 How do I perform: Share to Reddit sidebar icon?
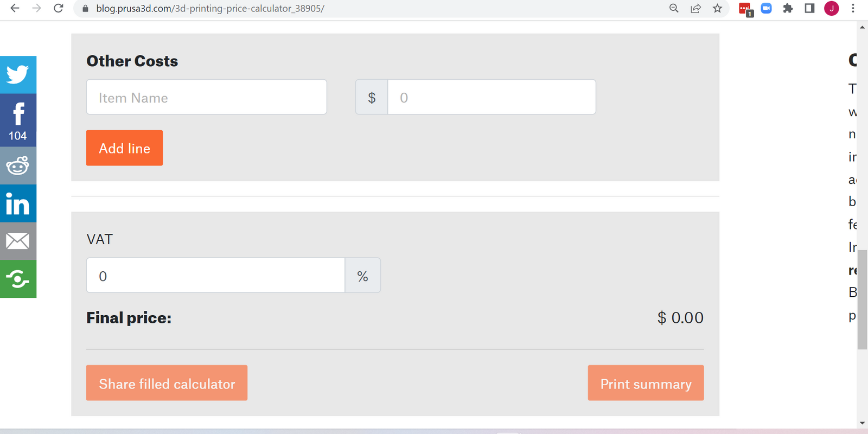click(x=18, y=166)
